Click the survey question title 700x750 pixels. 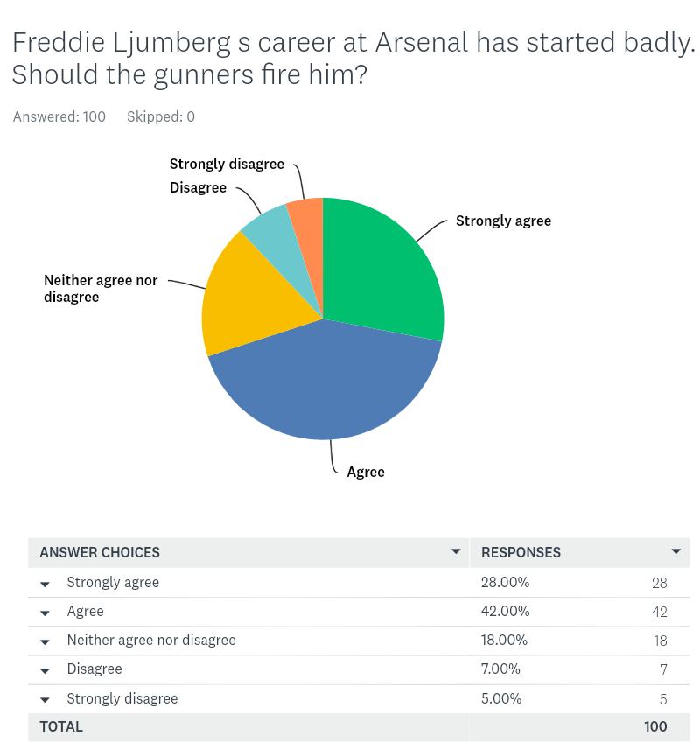[350, 58]
